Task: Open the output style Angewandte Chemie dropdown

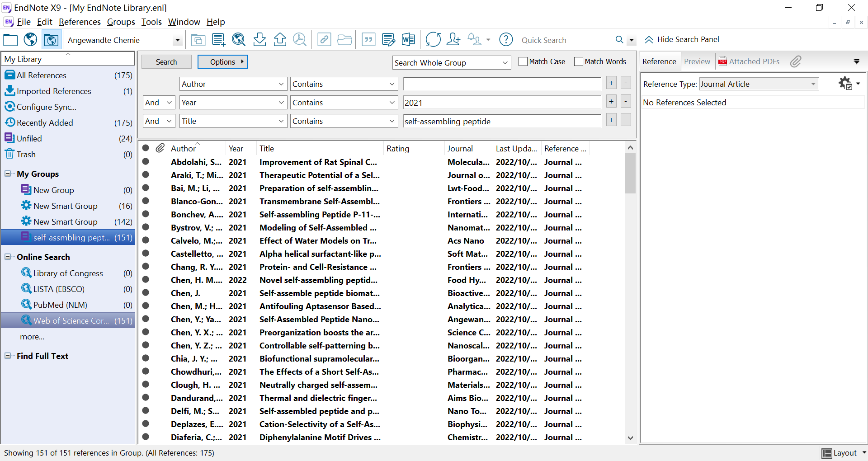Action: point(177,40)
